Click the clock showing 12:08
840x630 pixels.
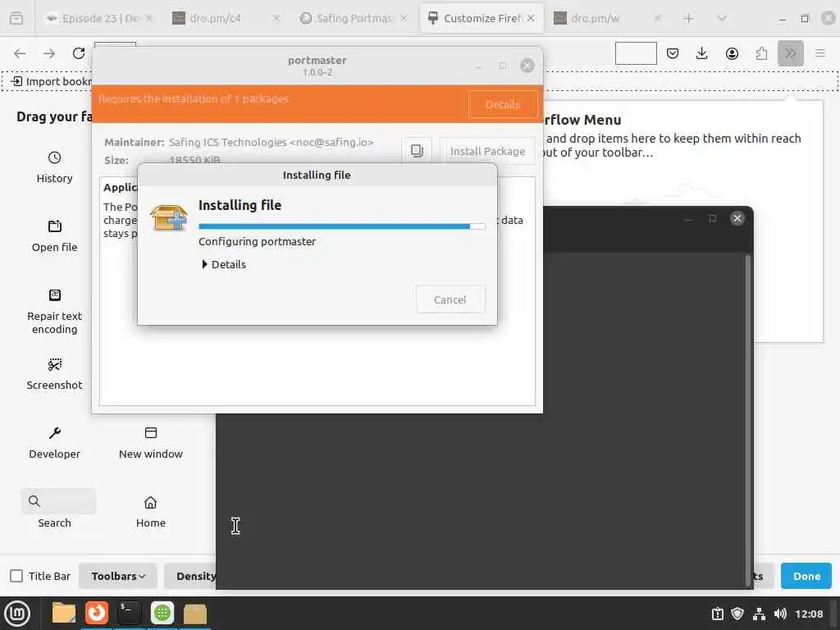[x=808, y=614]
